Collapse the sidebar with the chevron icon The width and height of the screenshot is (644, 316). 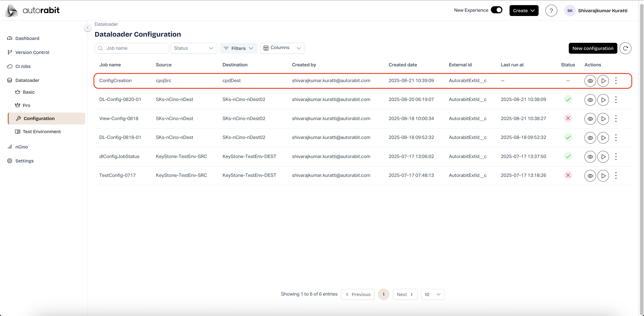87,28
